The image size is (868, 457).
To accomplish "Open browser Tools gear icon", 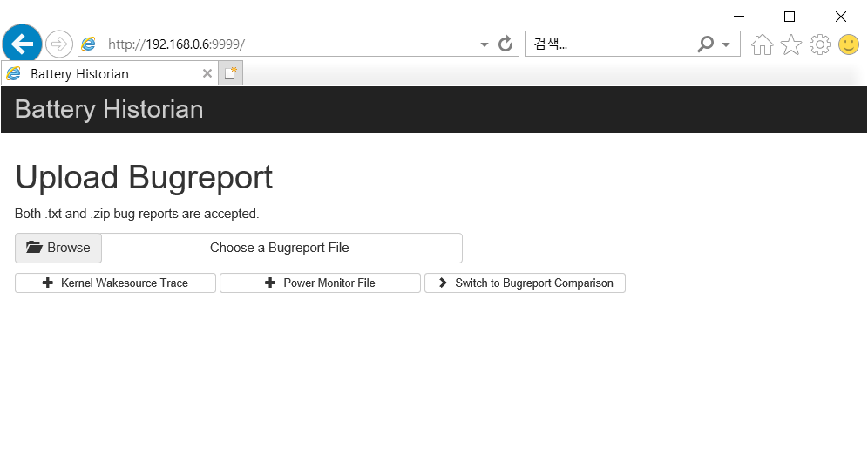I will click(820, 44).
